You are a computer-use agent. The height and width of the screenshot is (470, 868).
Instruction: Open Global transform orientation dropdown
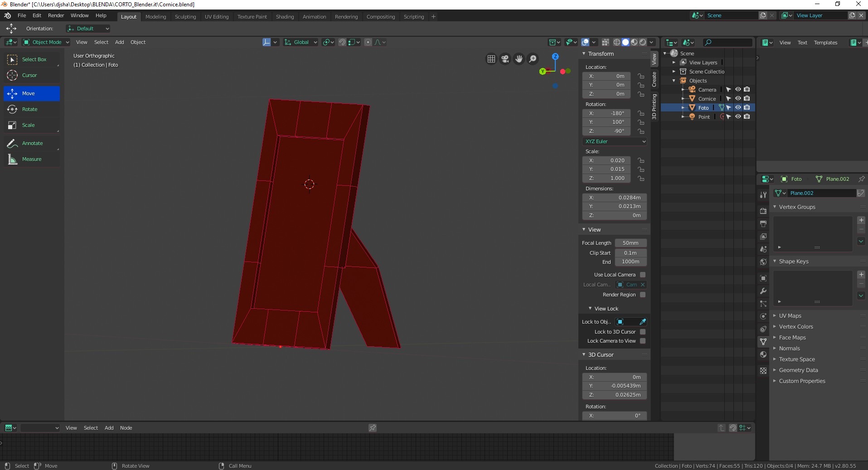[x=301, y=42]
